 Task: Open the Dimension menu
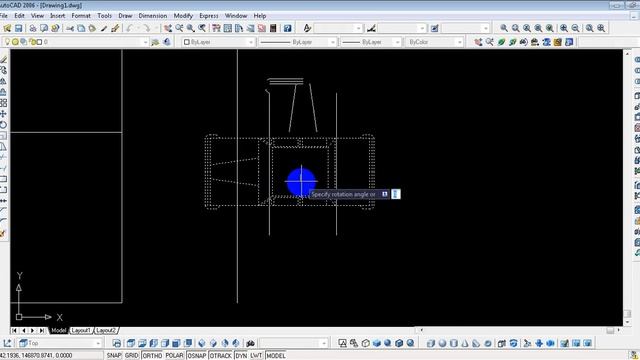153,16
